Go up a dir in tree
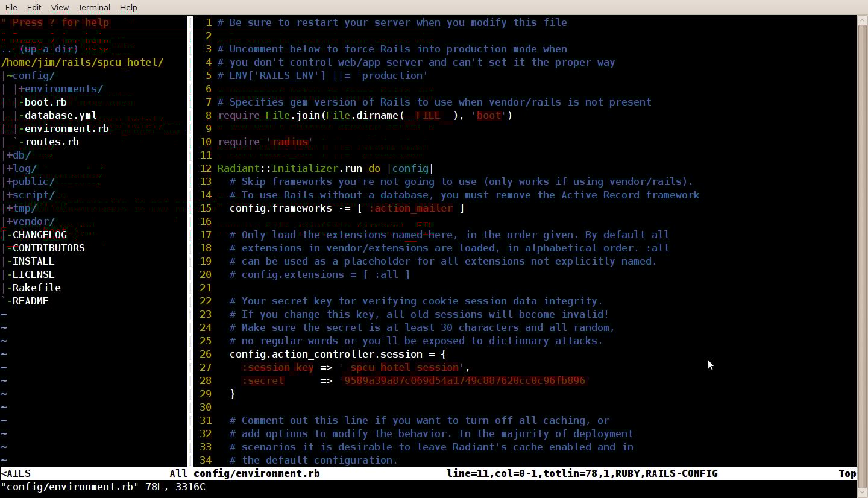Image resolution: width=868 pixels, height=498 pixels. 48,49
